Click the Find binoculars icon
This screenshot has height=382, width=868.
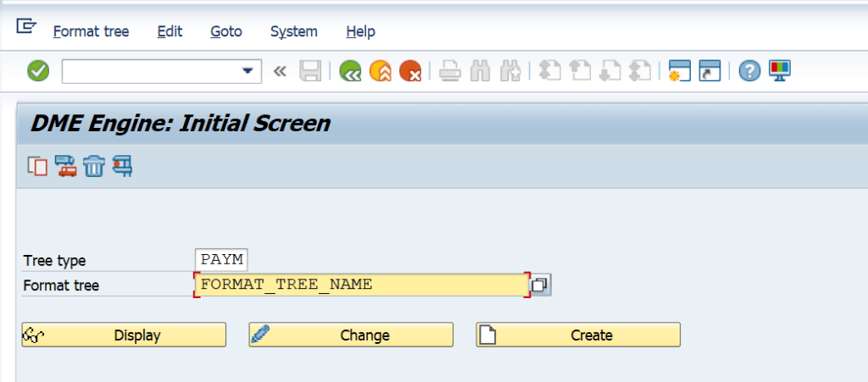480,71
